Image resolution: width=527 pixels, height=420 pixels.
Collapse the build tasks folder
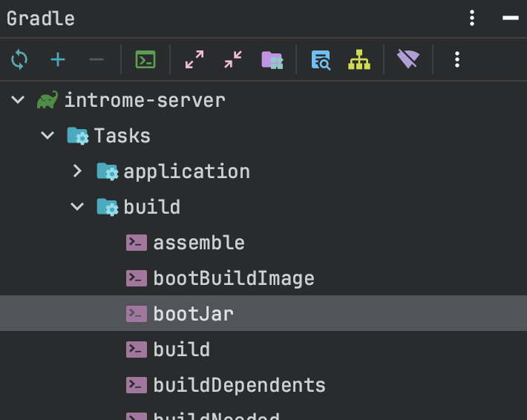coord(77,206)
